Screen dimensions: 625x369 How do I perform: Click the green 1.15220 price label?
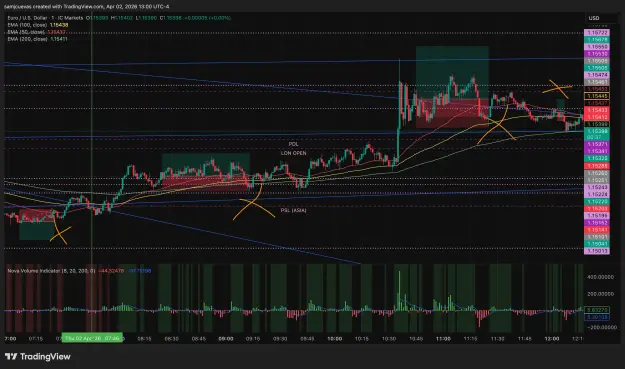(x=597, y=202)
